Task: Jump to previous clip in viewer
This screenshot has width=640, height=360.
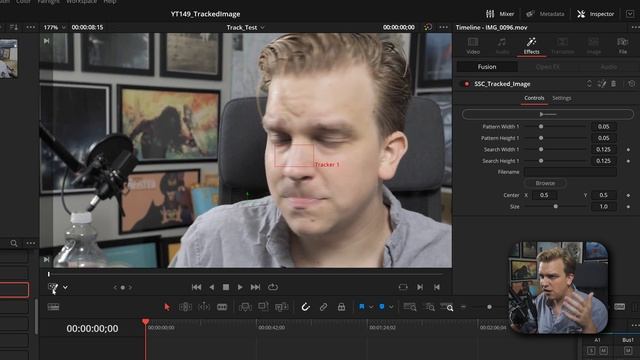Action: [x=437, y=287]
